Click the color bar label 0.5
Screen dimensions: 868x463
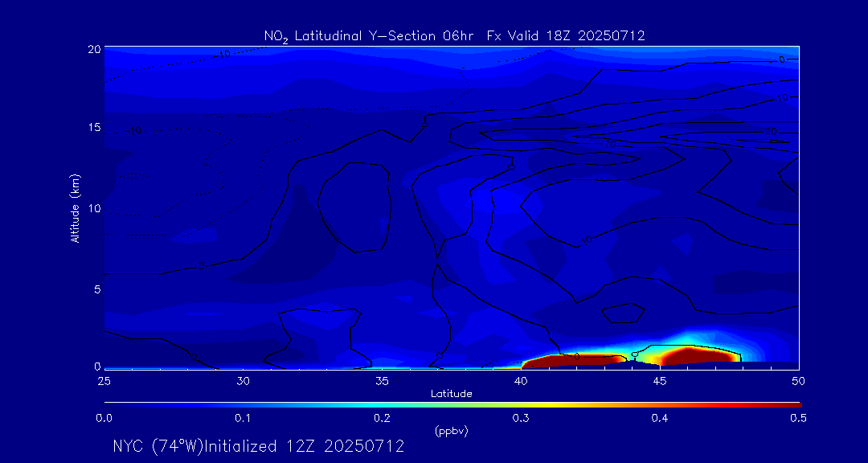(799, 419)
